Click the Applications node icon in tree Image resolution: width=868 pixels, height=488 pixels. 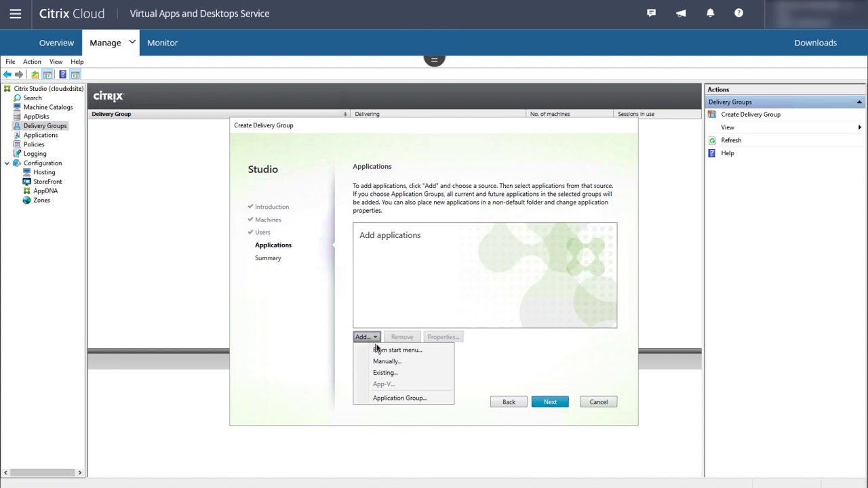(18, 135)
